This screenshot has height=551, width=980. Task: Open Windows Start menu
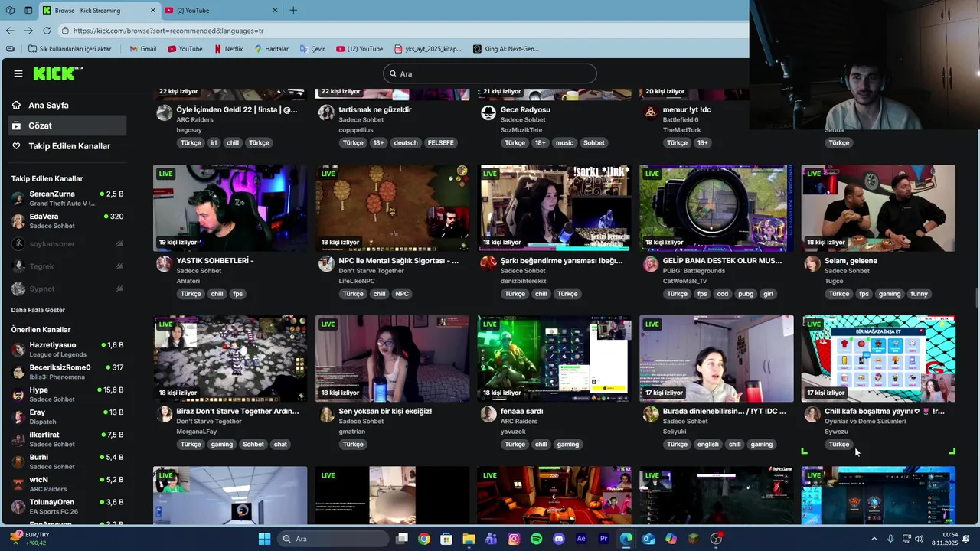point(264,539)
